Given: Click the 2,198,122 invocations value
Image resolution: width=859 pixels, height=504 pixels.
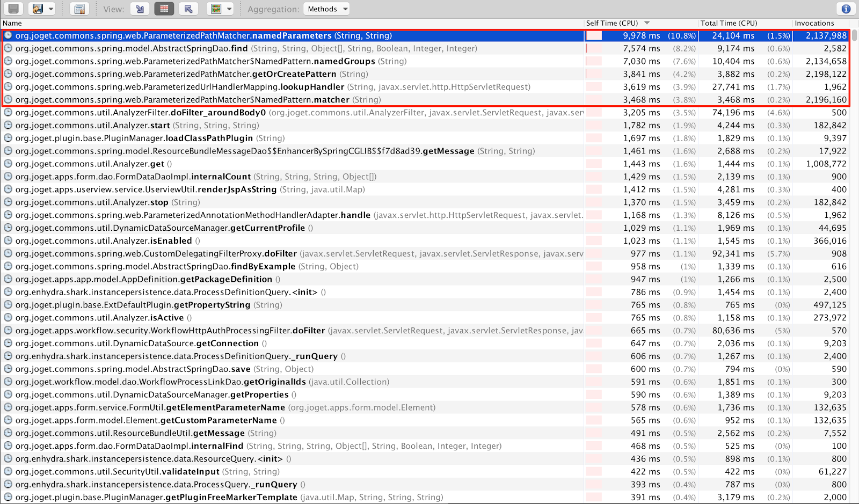Looking at the screenshot, I should (x=826, y=74).
